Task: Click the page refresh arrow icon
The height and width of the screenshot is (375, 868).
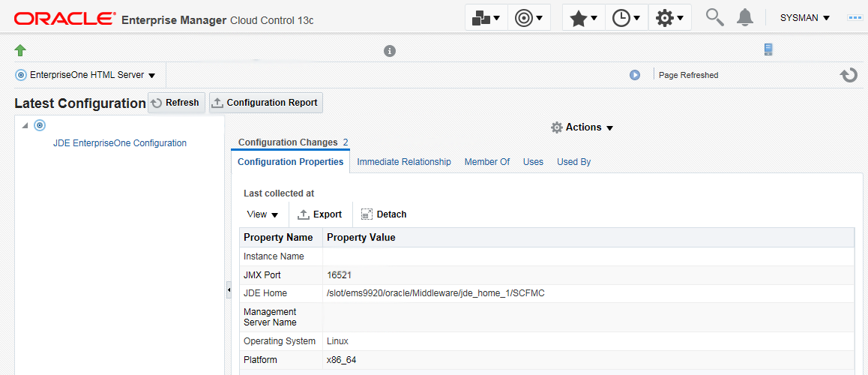Action: pyautogui.click(x=849, y=75)
